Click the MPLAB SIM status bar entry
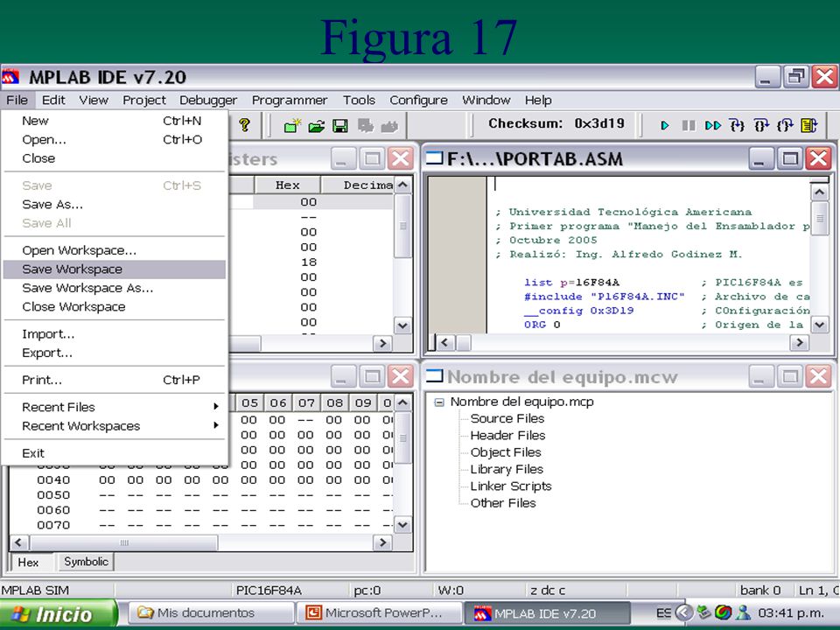Image resolution: width=840 pixels, height=630 pixels. [35, 591]
